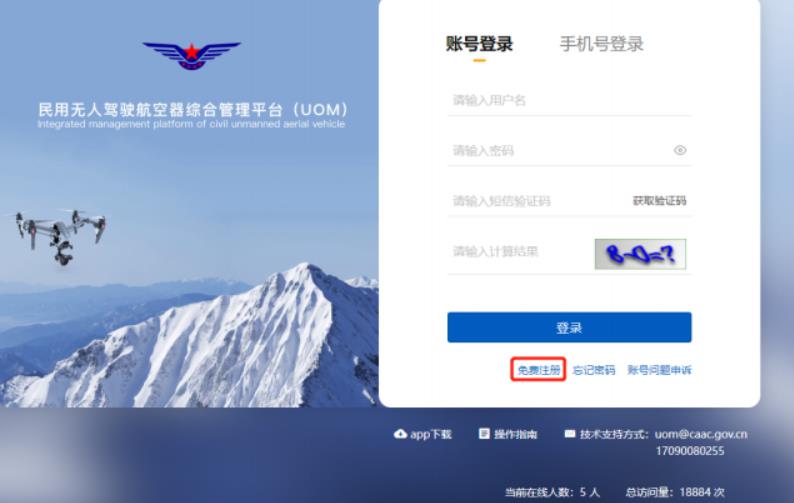Viewport: 794px width, 503px height.
Task: Open the 操作指南 document icon
Action: [484, 434]
